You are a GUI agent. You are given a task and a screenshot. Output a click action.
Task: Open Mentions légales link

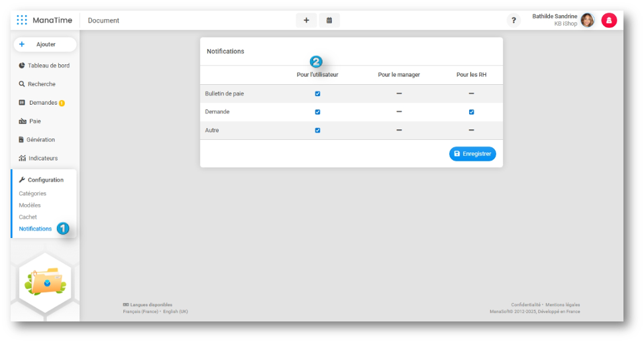point(563,305)
